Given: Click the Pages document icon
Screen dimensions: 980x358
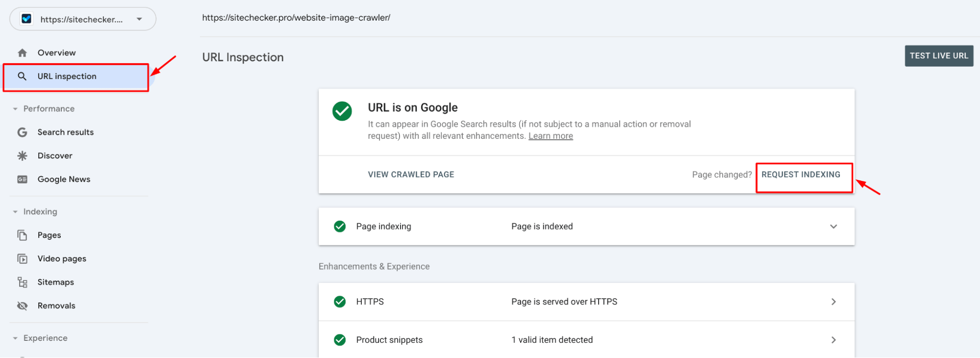Looking at the screenshot, I should (x=22, y=235).
